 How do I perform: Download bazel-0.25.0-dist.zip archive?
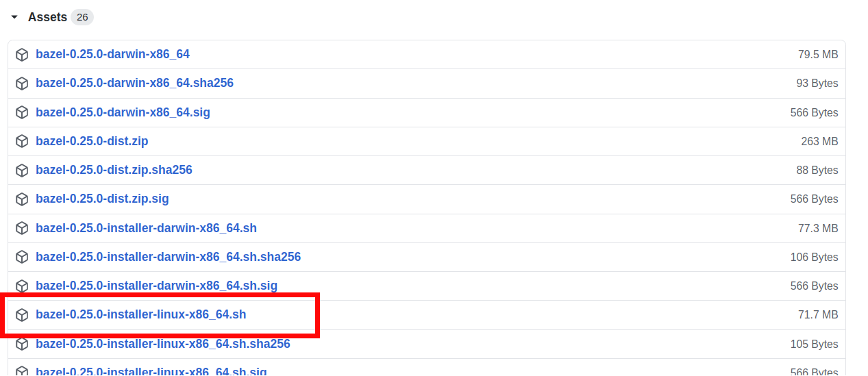[x=92, y=141]
